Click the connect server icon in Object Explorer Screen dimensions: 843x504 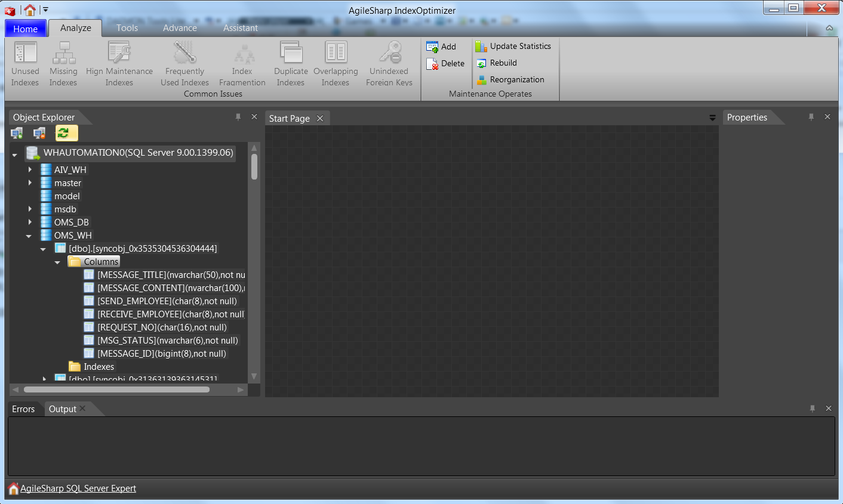[x=17, y=133]
